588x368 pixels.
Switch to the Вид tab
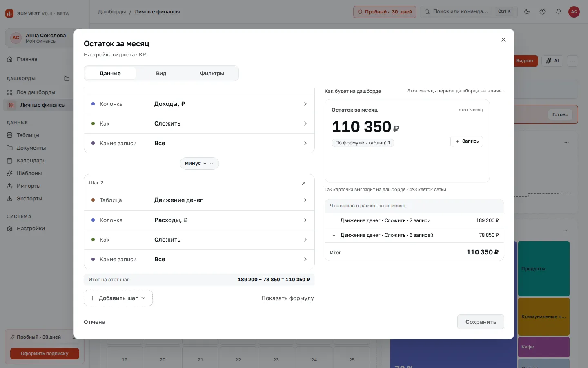click(161, 73)
